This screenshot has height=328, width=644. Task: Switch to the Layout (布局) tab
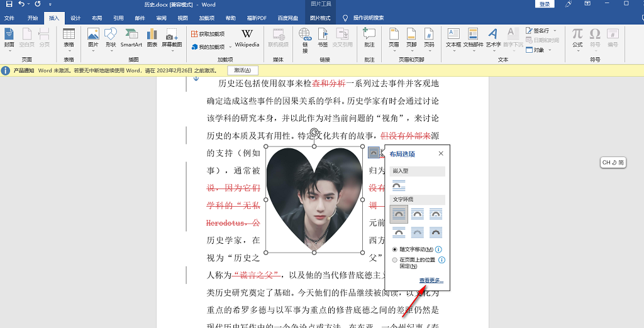[x=97, y=18]
